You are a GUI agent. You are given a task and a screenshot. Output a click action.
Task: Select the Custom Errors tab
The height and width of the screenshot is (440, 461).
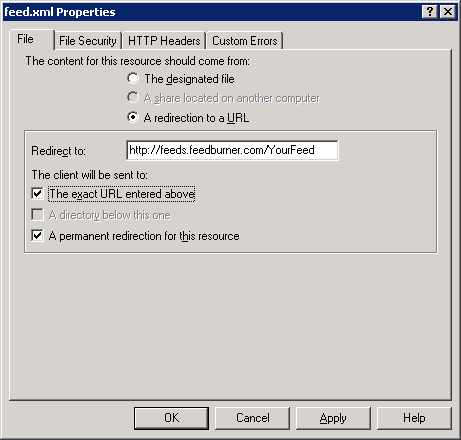(245, 41)
